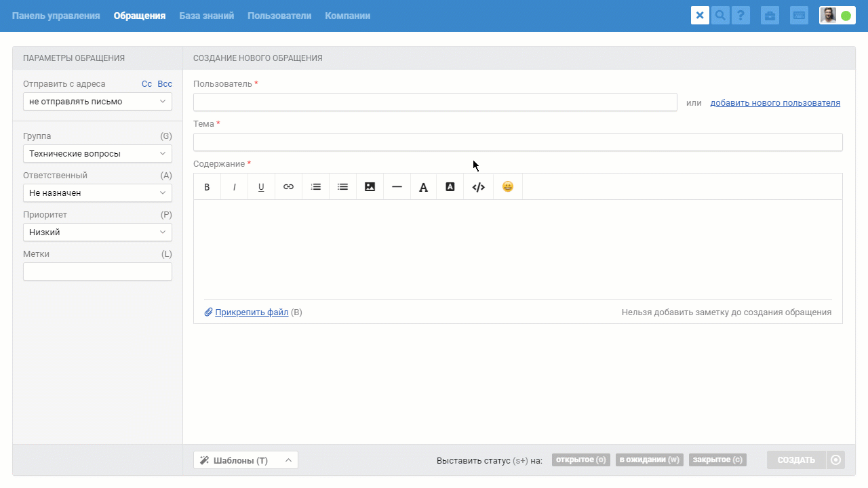Click 'Прикрепить файл' attach link
This screenshot has height=488, width=868.
(252, 312)
